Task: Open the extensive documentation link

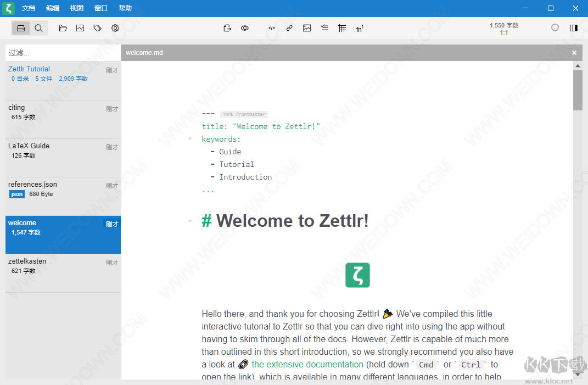Action: coord(307,364)
